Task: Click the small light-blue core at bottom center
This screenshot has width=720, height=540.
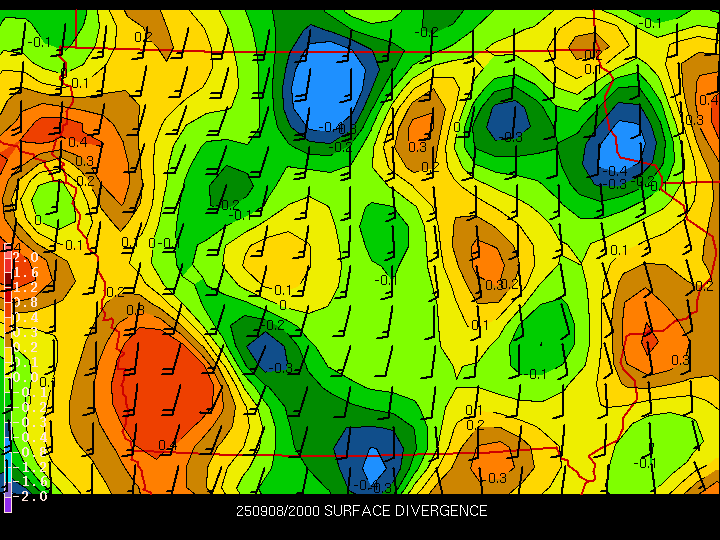Action: 373,463
